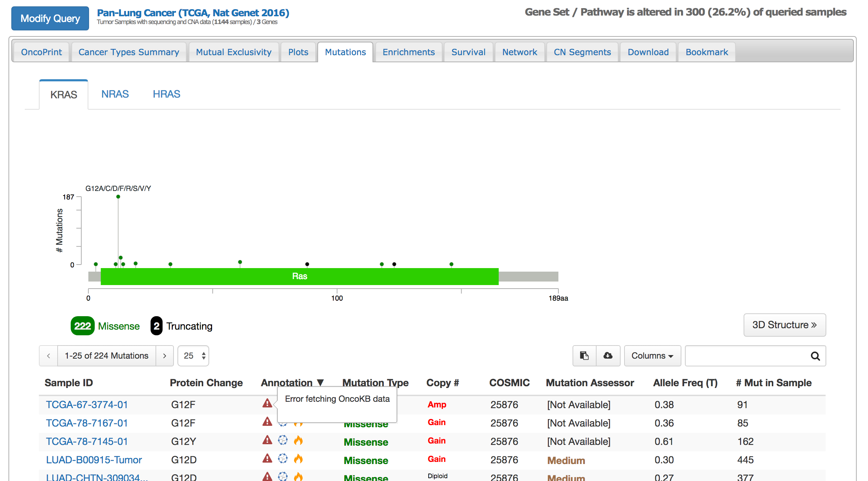This screenshot has width=868, height=481.
Task: Select the cancer hotspot flame icon for G12Y
Action: pos(299,441)
